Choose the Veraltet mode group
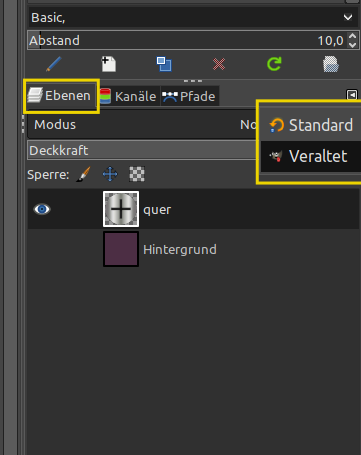Screen dimensions: 361x455 click(311, 156)
